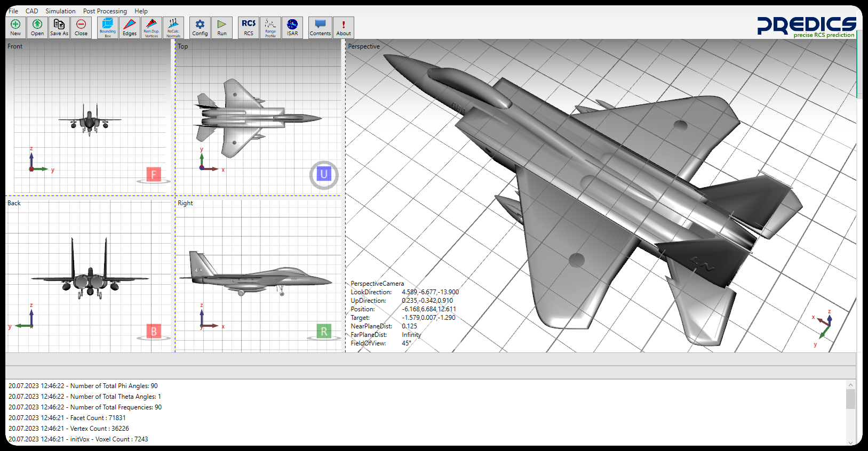868x451 pixels.
Task: Open the File menu
Action: click(x=13, y=11)
